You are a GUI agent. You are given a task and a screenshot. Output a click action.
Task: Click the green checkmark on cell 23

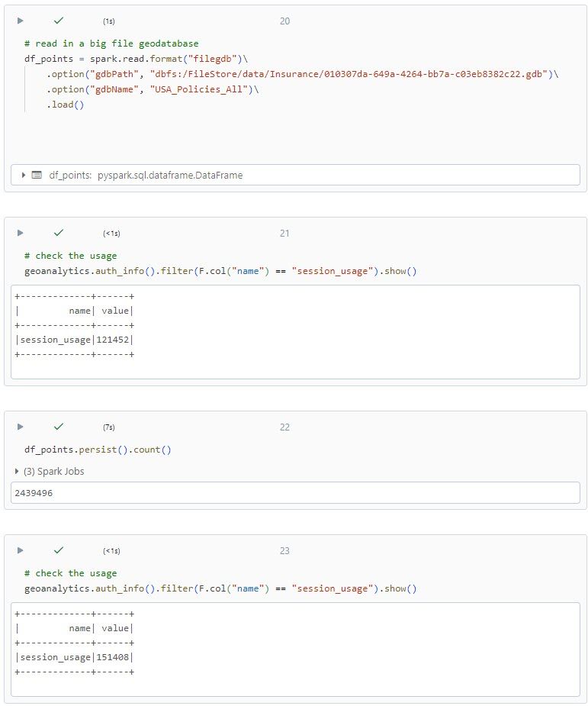click(x=59, y=550)
